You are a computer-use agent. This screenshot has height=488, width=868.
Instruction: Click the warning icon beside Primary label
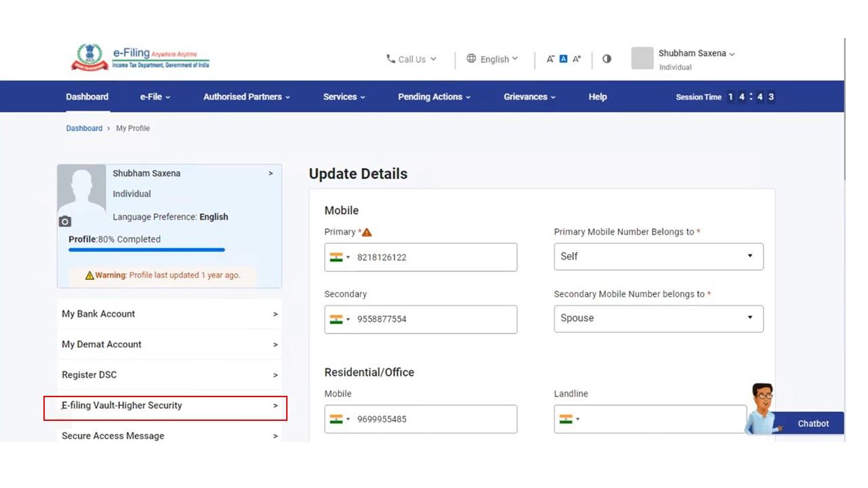367,232
